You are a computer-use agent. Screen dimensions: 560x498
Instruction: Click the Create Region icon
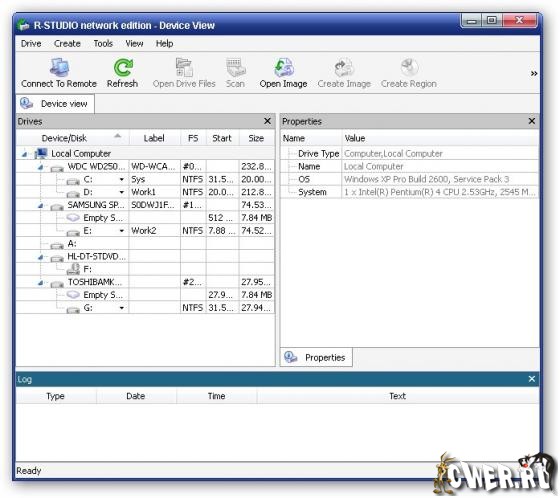point(409,67)
